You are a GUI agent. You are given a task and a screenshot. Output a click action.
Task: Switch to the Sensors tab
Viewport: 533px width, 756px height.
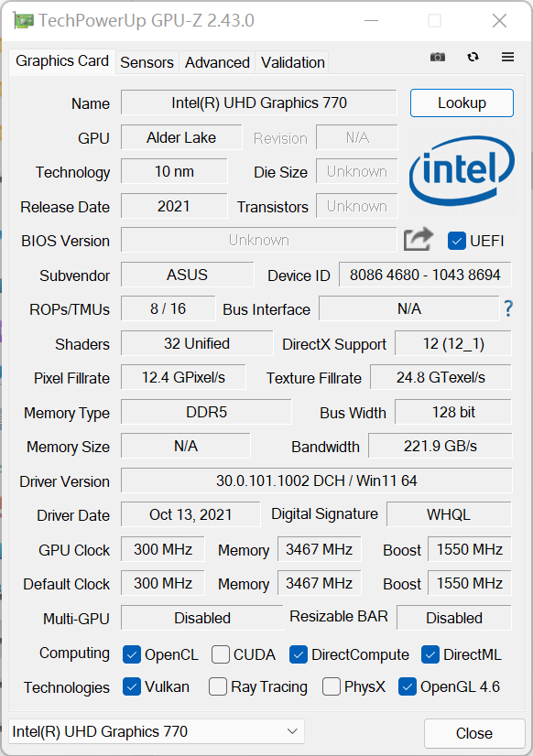(x=147, y=62)
